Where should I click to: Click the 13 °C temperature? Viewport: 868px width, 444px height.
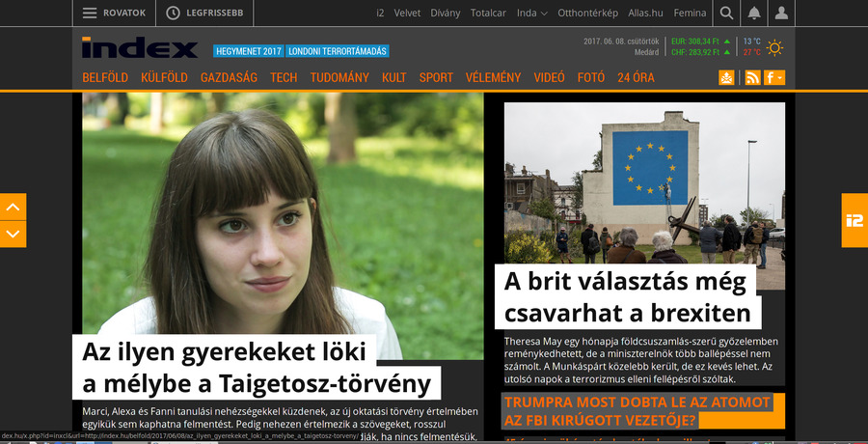(x=751, y=41)
